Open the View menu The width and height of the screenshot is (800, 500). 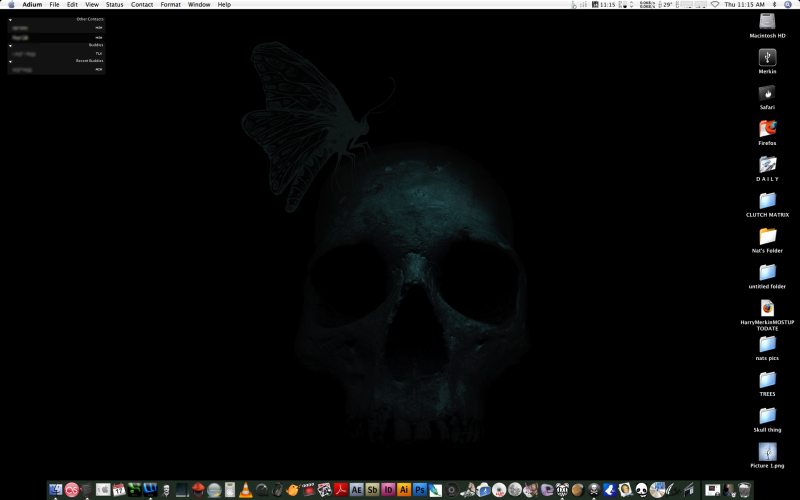coord(92,4)
